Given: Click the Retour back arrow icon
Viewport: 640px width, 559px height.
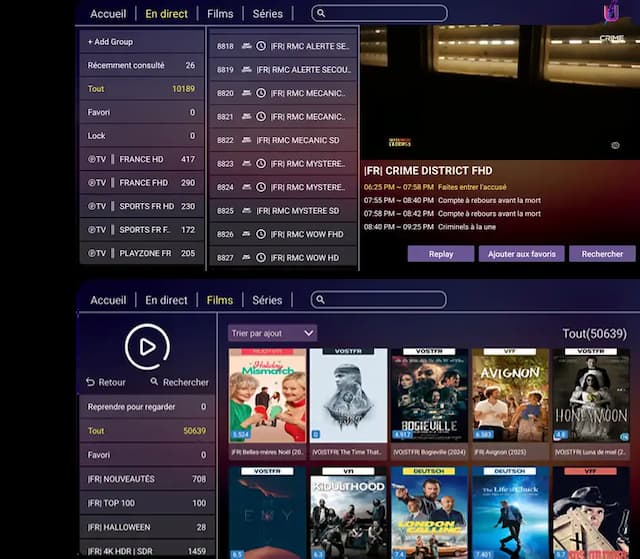Looking at the screenshot, I should click(91, 382).
